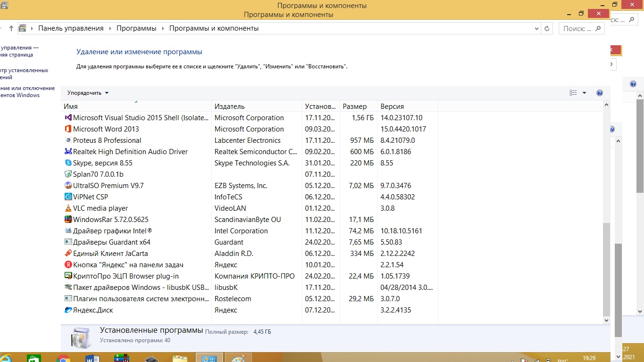Screen dimensions: 644x362
Task: Open help with the blue question icon
Action: 600,93
